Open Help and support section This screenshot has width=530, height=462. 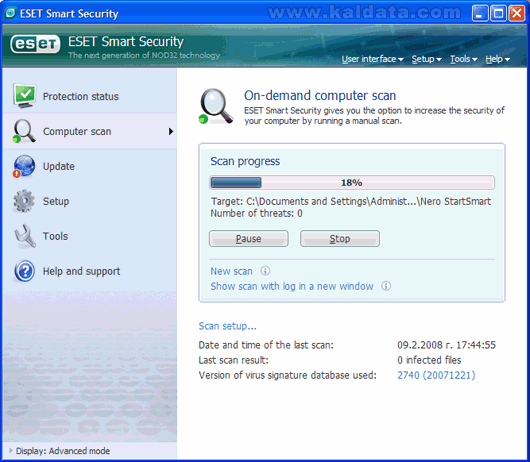[90, 271]
